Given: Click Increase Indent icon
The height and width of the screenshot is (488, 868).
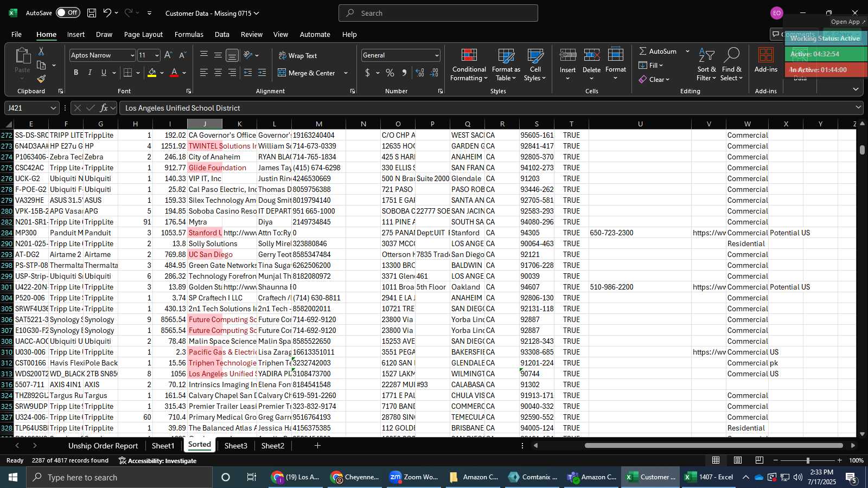Looking at the screenshot, I should (262, 73).
